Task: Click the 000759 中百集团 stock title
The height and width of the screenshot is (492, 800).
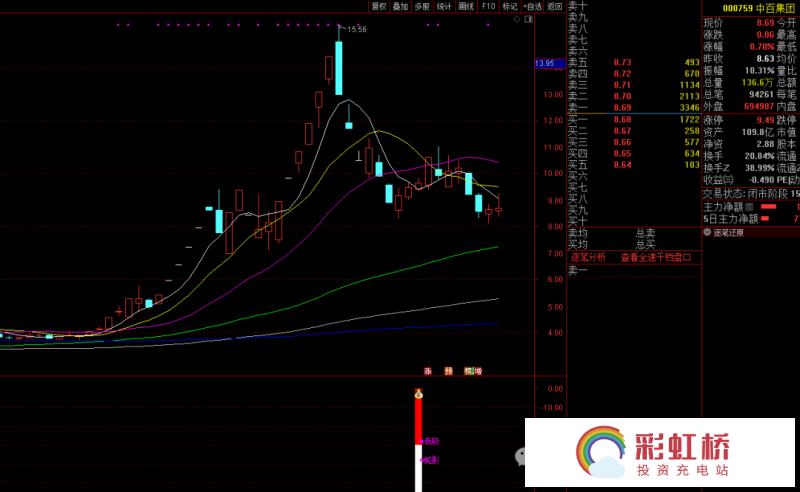Action: pyautogui.click(x=760, y=8)
